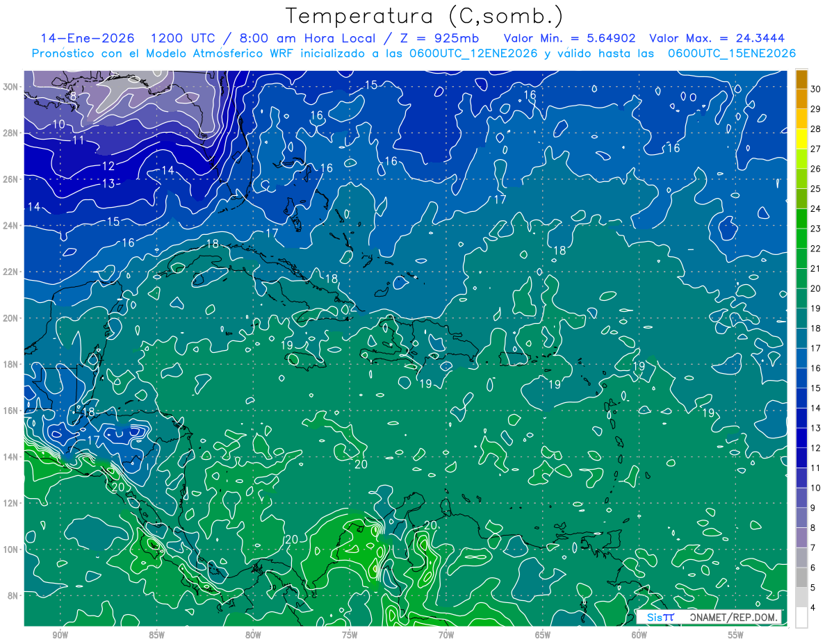Image resolution: width=834 pixels, height=644 pixels.
Task: Click the '65W' longitude axis label
Action: pyautogui.click(x=543, y=635)
